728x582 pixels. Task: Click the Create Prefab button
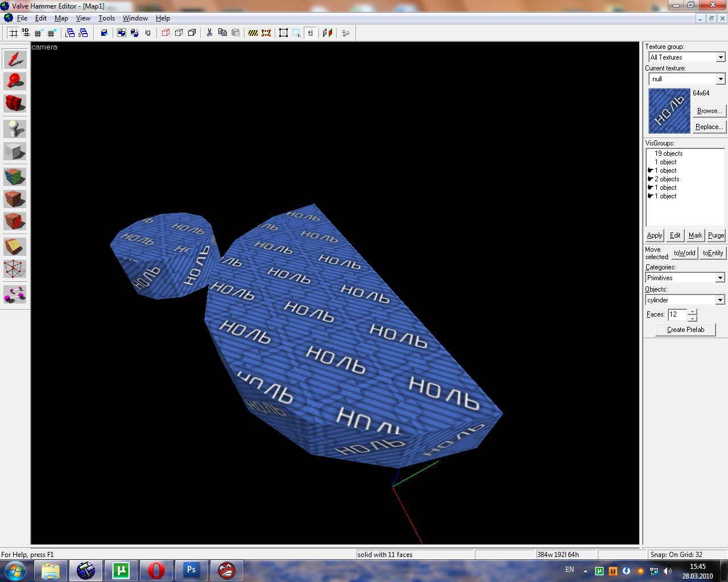pyautogui.click(x=685, y=330)
